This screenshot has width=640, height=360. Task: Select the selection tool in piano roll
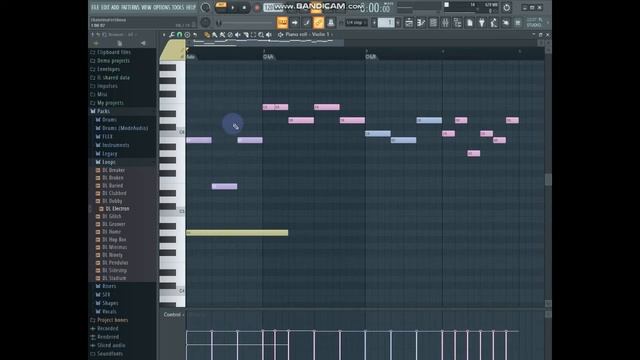(x=253, y=35)
